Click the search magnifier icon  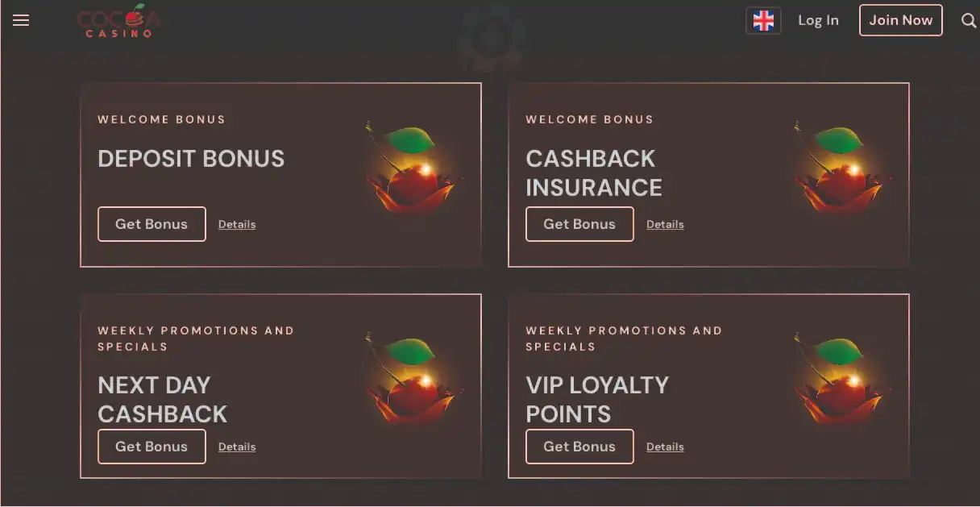tap(969, 21)
